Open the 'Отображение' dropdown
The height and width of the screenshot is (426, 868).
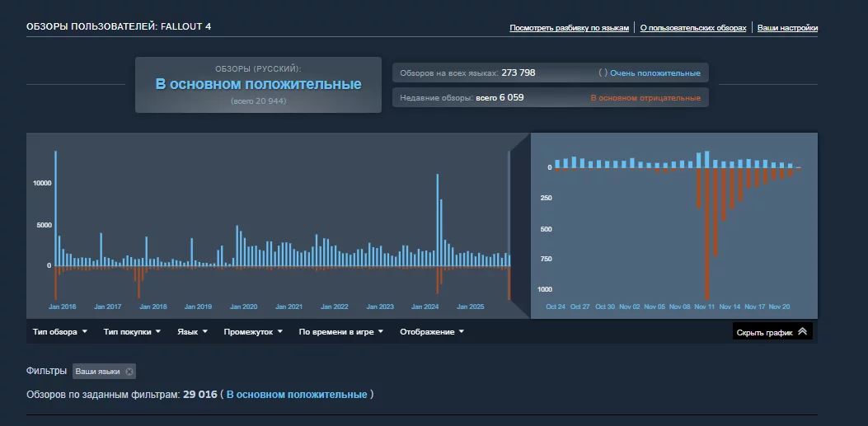tap(432, 332)
